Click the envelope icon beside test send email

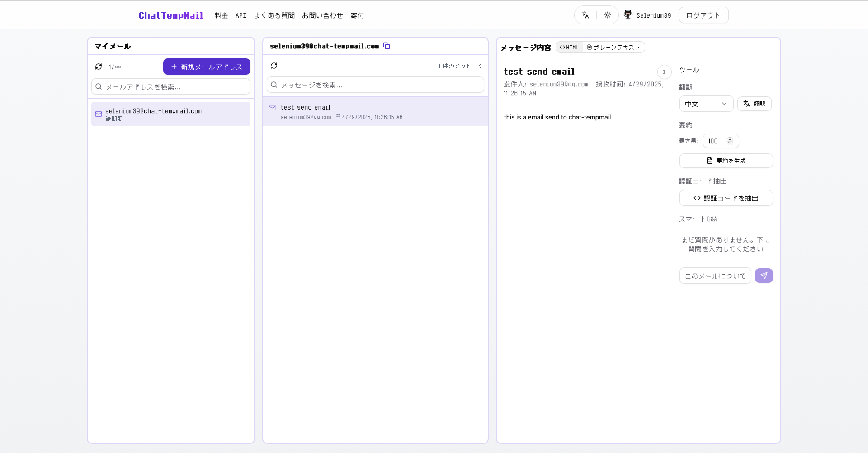coord(272,108)
